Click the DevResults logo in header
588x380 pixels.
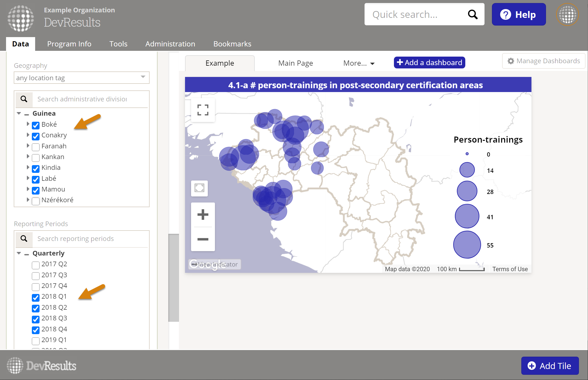pyautogui.click(x=21, y=18)
